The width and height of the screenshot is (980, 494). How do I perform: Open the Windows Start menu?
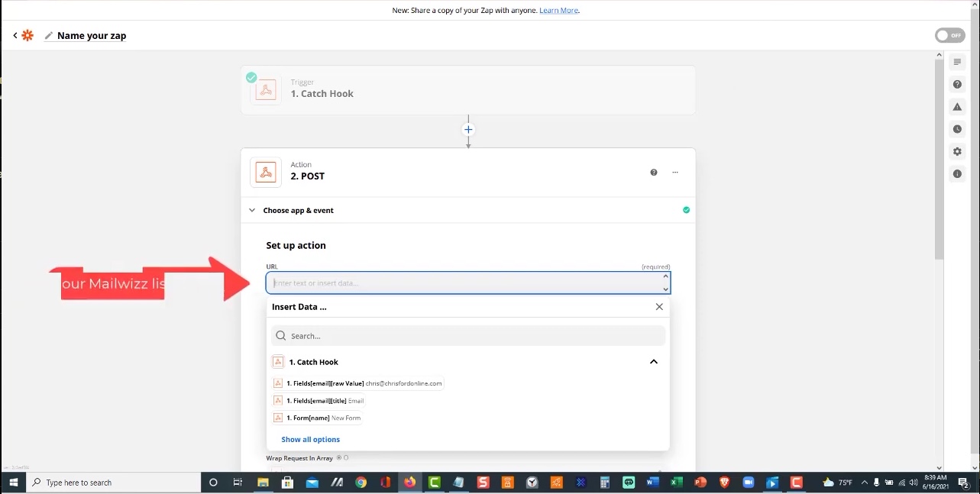coord(14,483)
